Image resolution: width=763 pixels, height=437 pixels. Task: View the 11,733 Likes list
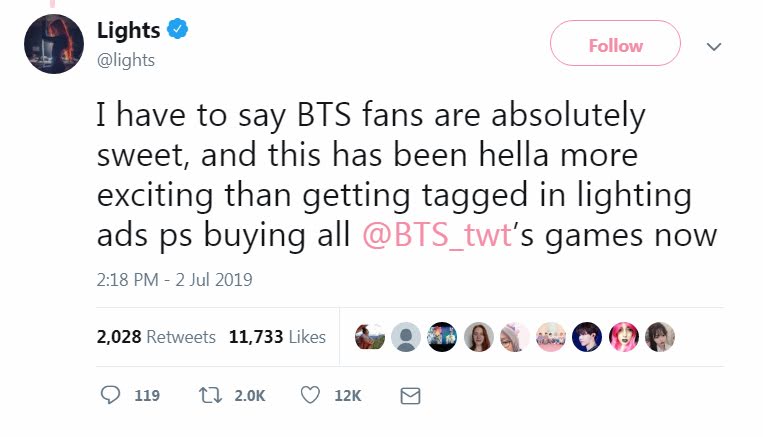(277, 337)
